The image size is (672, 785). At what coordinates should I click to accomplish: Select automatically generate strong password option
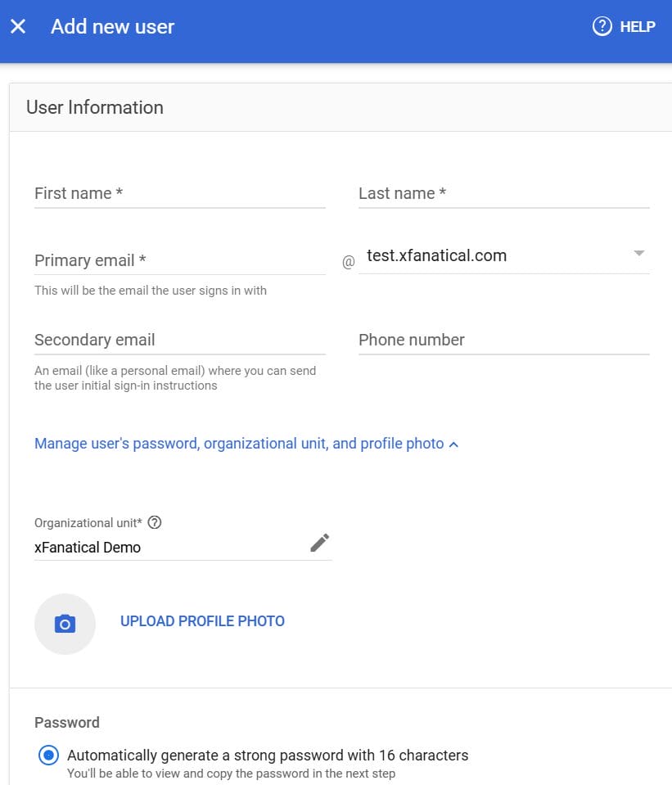point(48,755)
